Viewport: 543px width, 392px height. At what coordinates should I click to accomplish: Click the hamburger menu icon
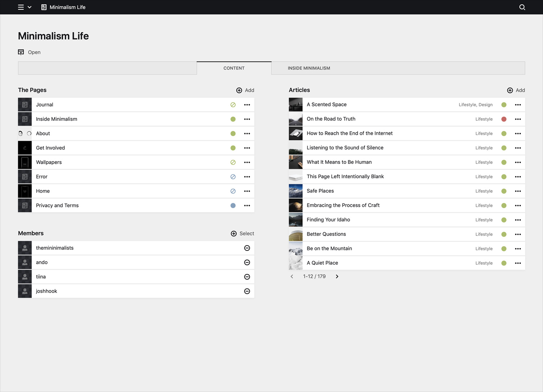point(21,7)
